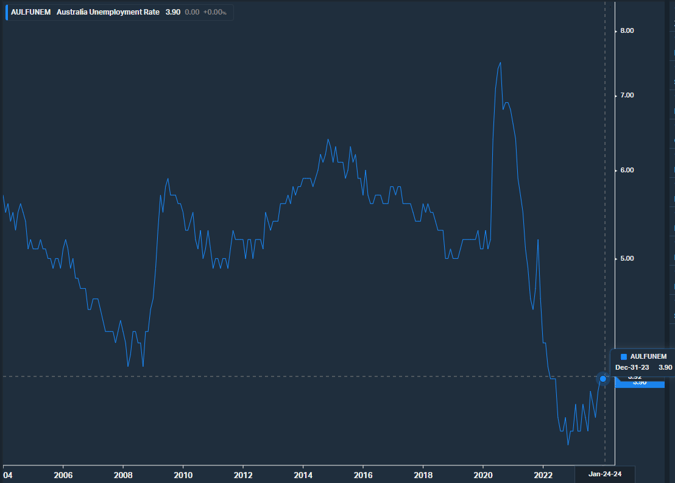Image resolution: width=675 pixels, height=483 pixels.
Task: Click the 2018 label on the time axis
Action: coord(423,475)
